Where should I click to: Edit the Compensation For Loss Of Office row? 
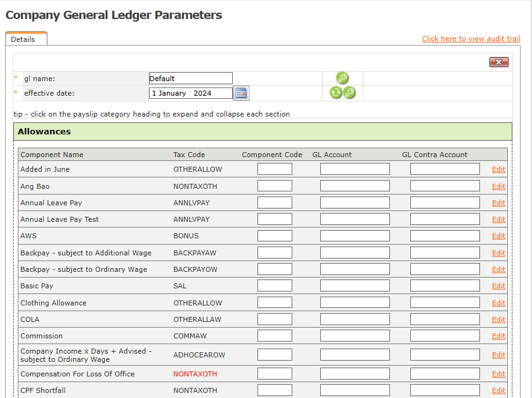(x=498, y=374)
